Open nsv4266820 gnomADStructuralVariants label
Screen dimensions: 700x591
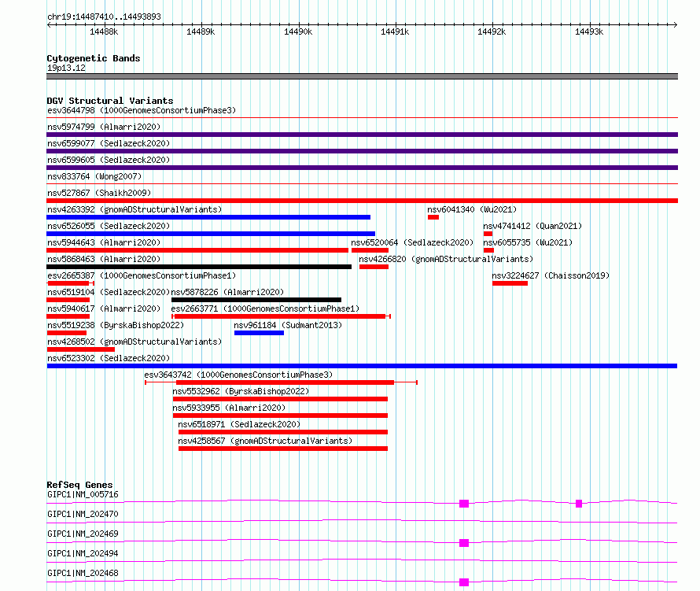(446, 259)
